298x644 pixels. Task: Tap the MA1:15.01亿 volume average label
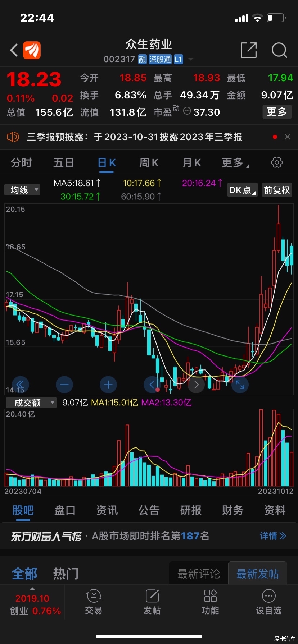coord(114,402)
